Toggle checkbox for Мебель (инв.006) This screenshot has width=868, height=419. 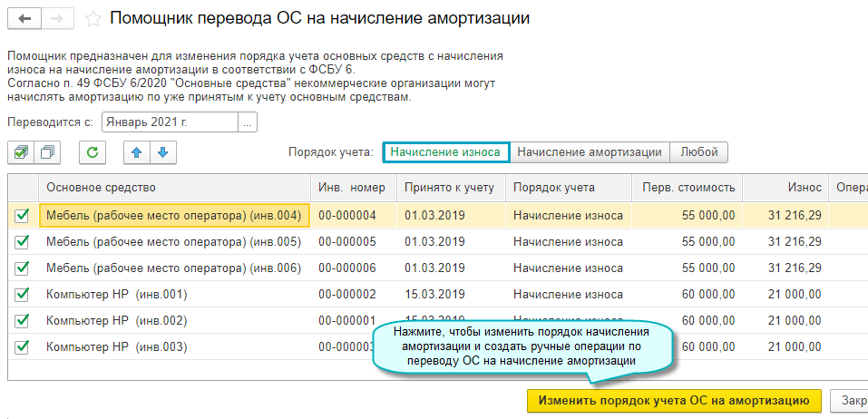coord(23,268)
